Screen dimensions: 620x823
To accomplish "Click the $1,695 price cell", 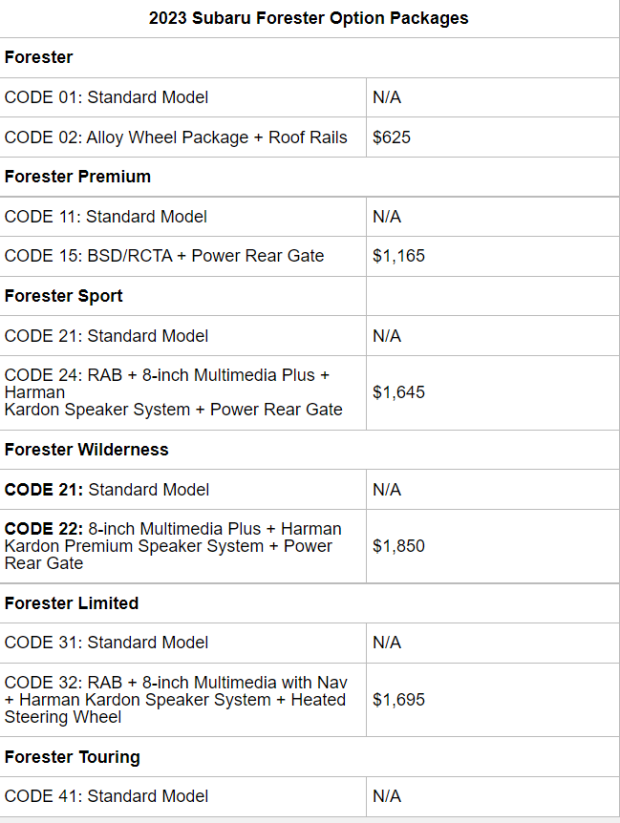I will [x=492, y=700].
